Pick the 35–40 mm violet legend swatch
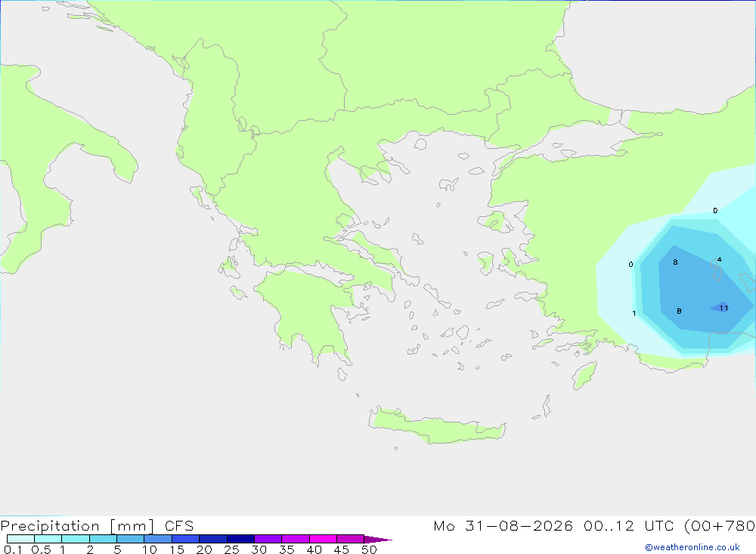 [x=296, y=539]
